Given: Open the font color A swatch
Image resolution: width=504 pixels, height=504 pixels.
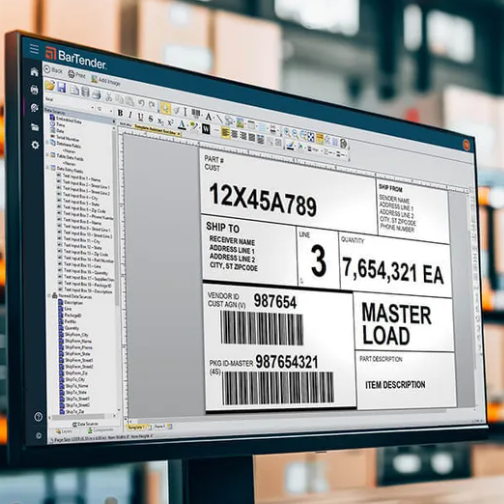Looking at the screenshot, I should pos(182,125).
